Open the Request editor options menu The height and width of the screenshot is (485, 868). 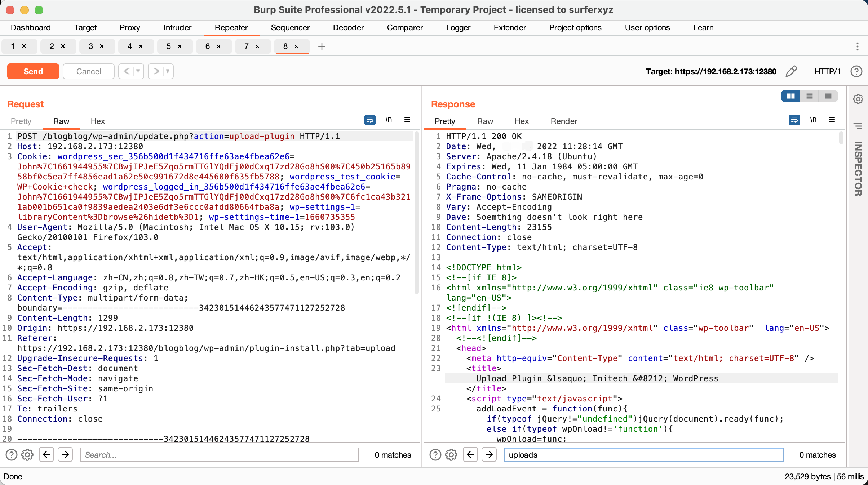point(407,120)
